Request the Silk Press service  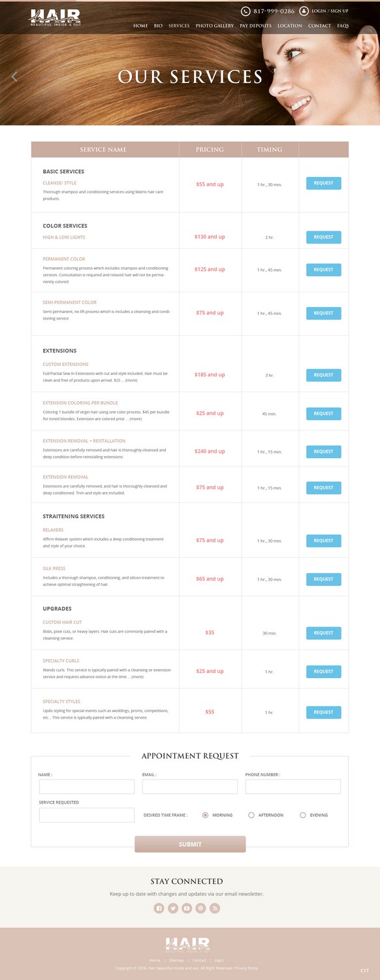[x=324, y=579]
